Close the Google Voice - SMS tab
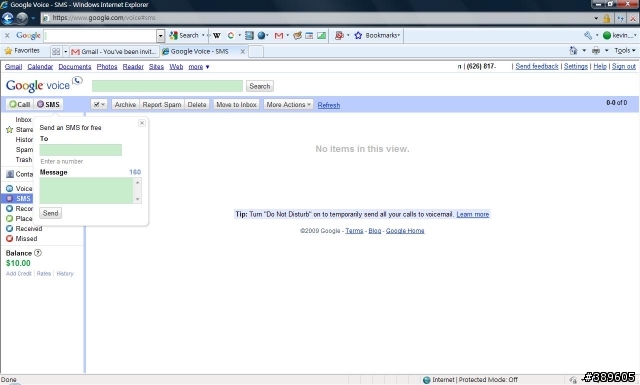Screen dimensions: 640x385 pyautogui.click(x=242, y=51)
